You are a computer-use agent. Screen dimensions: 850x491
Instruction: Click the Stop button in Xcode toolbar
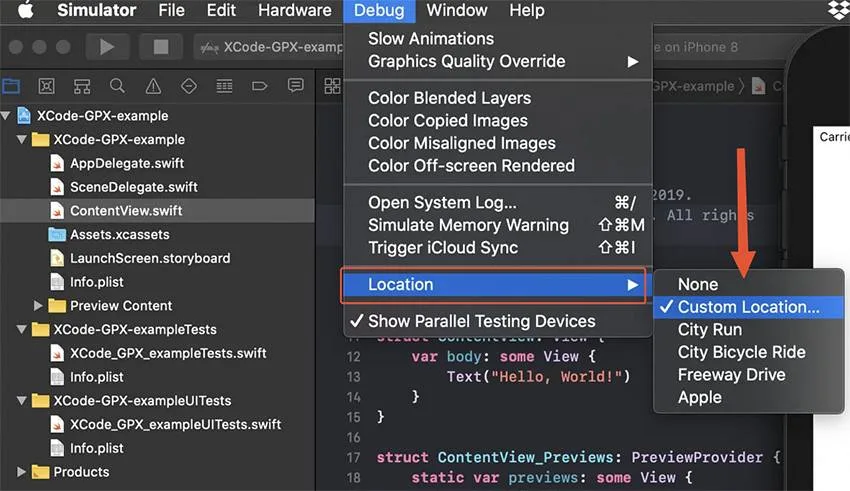point(160,47)
